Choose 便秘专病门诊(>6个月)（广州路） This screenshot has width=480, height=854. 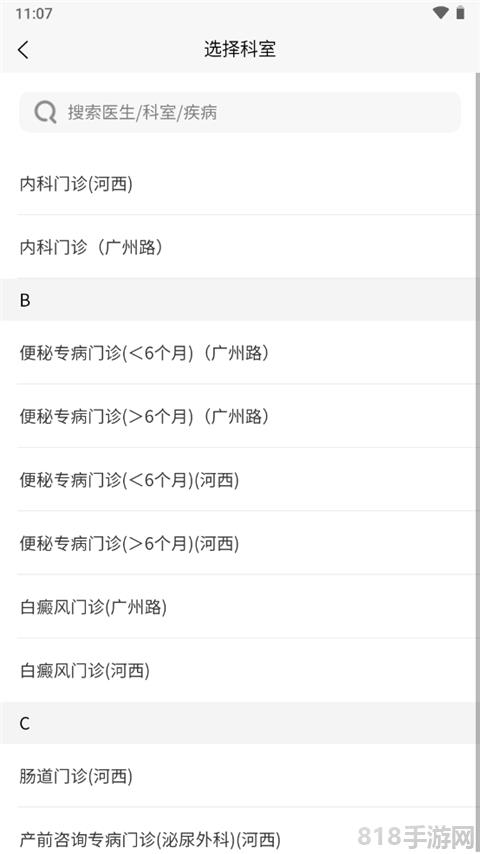pyautogui.click(x=240, y=416)
